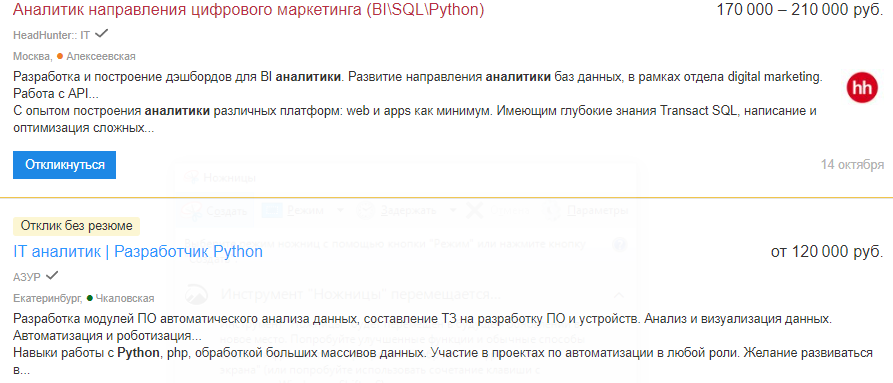893x383 pixels.
Task: Click verified checkmark beside АЗУР
Action: click(52, 276)
